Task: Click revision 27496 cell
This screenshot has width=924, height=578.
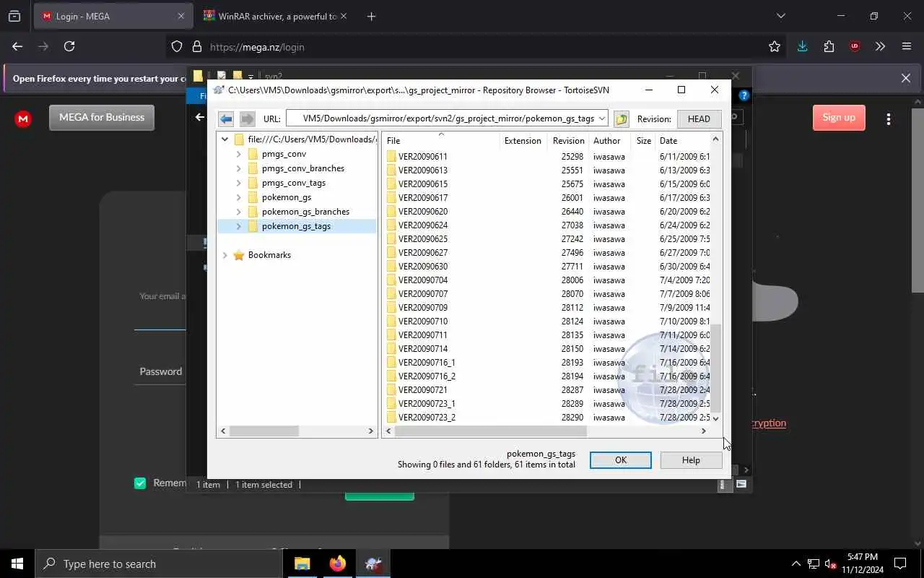Action: (x=572, y=253)
